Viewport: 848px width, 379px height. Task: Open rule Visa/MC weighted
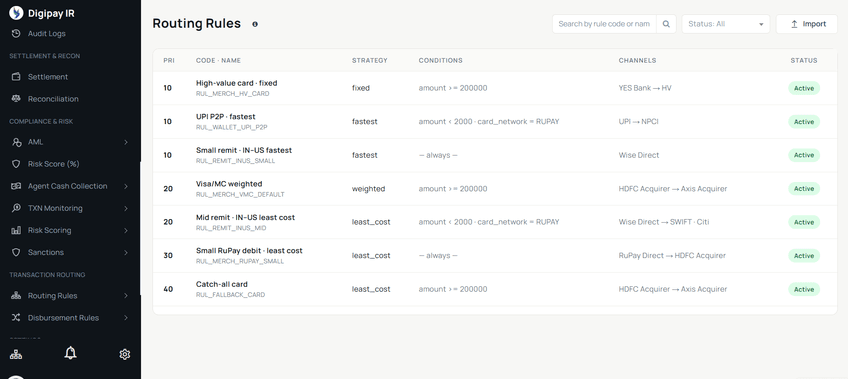229,184
